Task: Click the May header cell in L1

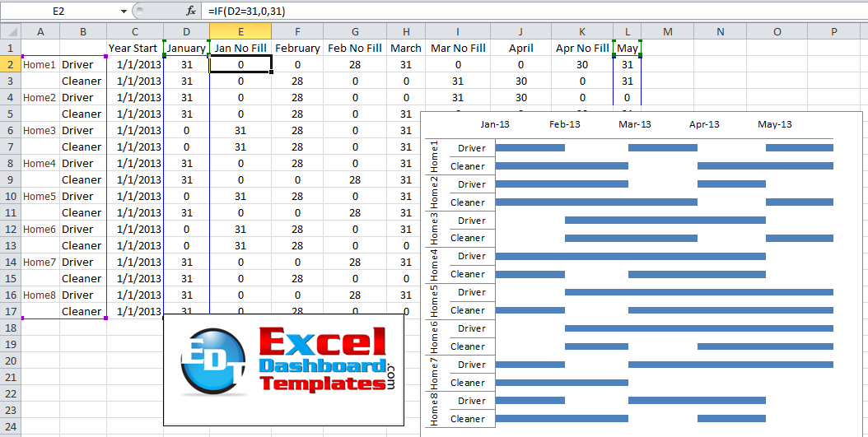Action: click(628, 48)
